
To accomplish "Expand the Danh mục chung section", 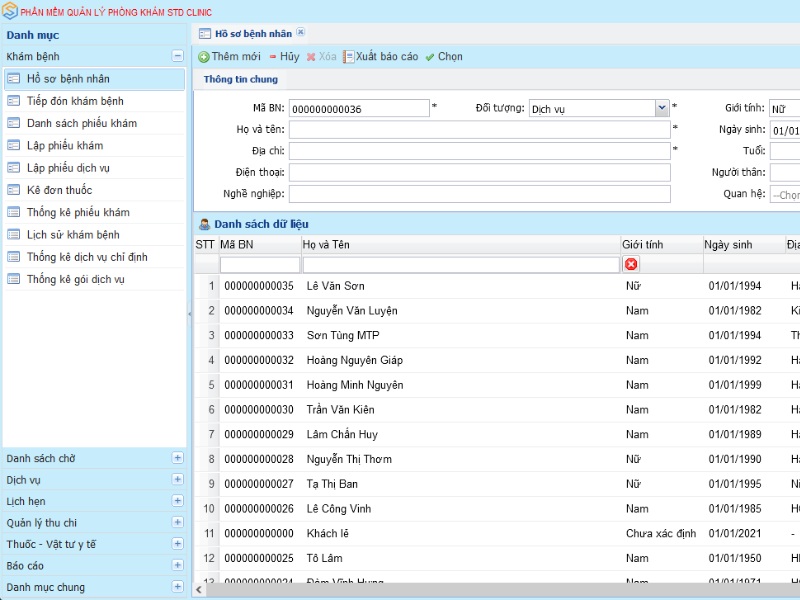I will (178, 586).
